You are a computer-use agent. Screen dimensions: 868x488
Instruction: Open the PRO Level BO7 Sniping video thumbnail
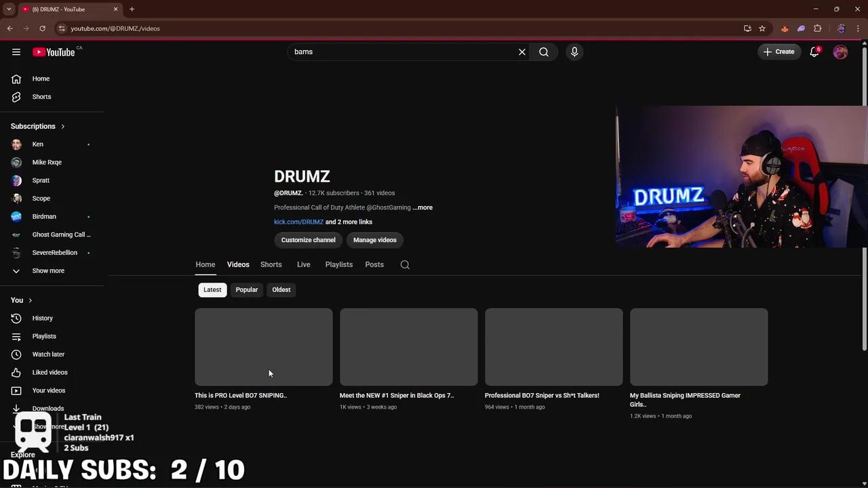tap(263, 346)
